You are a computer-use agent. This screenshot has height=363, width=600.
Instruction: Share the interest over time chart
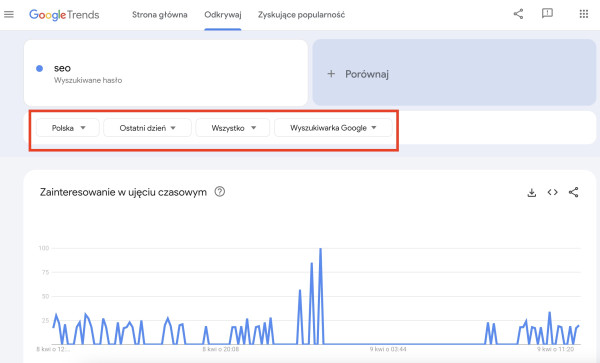click(x=573, y=192)
